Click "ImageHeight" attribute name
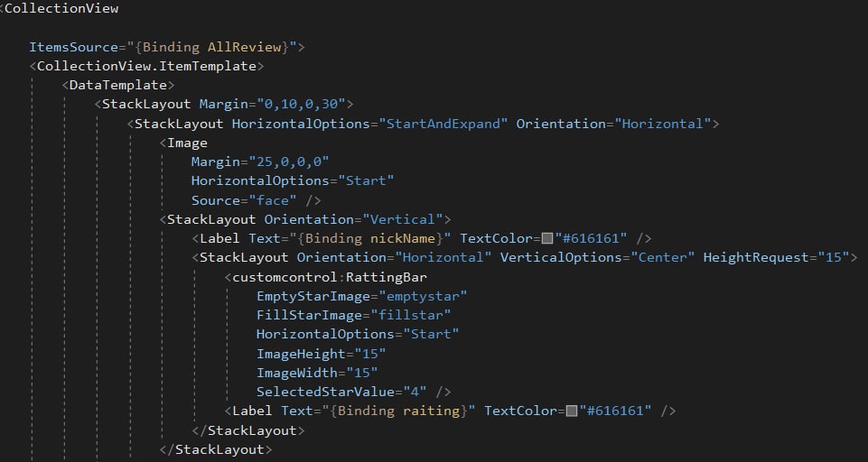The image size is (868, 462). tap(301, 354)
